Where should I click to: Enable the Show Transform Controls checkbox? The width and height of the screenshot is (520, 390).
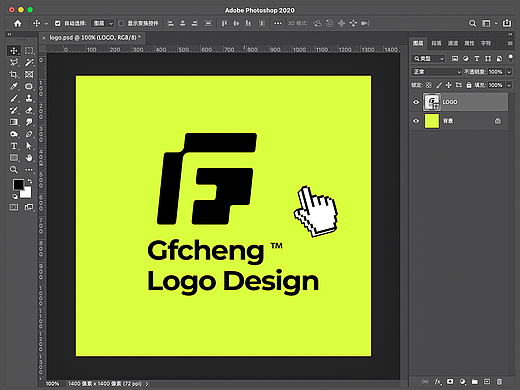coord(121,23)
